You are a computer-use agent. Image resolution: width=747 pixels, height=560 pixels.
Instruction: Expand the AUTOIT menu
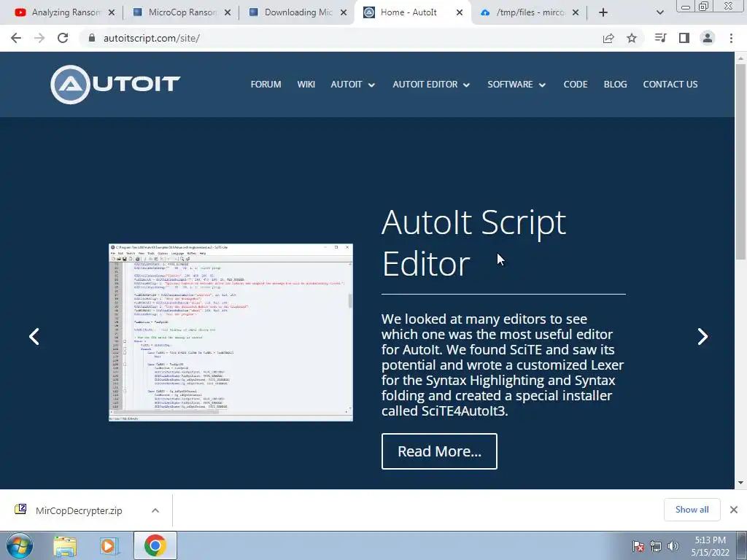352,85
